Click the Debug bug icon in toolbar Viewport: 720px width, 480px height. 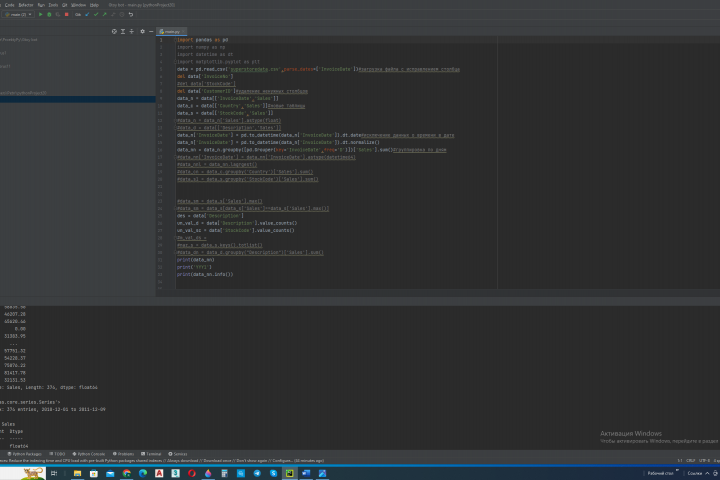[50, 15]
